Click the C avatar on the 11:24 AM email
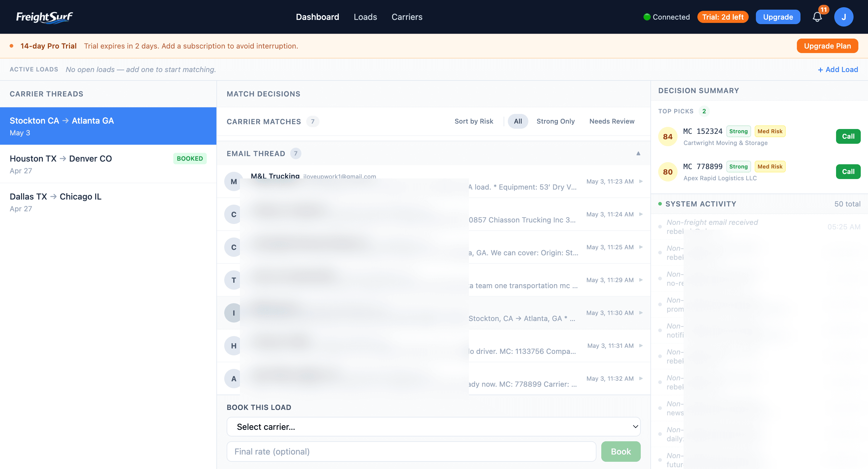 (234, 214)
